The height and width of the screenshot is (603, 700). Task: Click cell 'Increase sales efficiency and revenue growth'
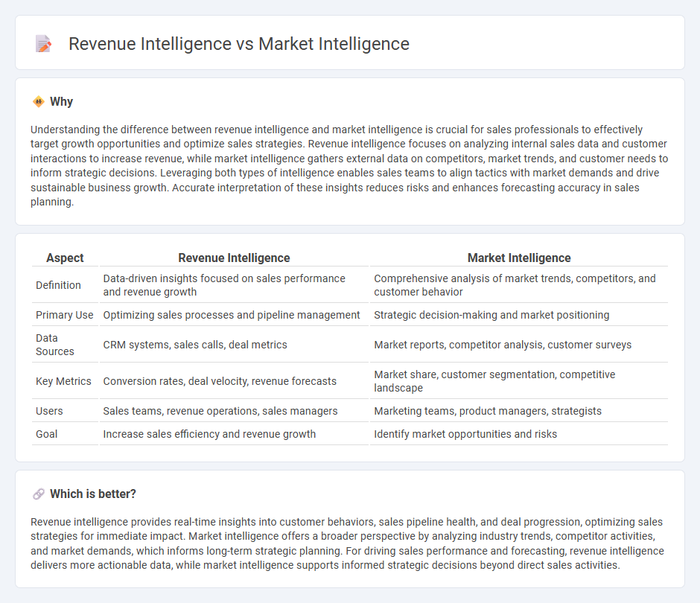click(x=234, y=434)
